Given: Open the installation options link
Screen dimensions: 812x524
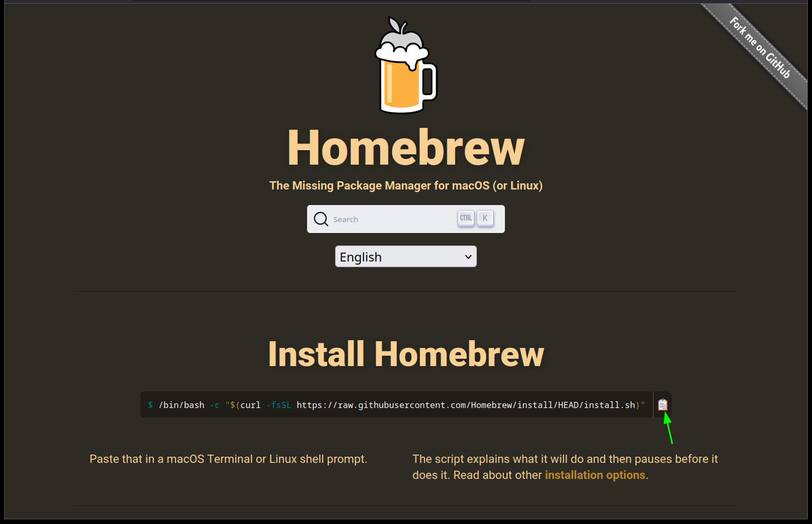Looking at the screenshot, I should 594,475.
